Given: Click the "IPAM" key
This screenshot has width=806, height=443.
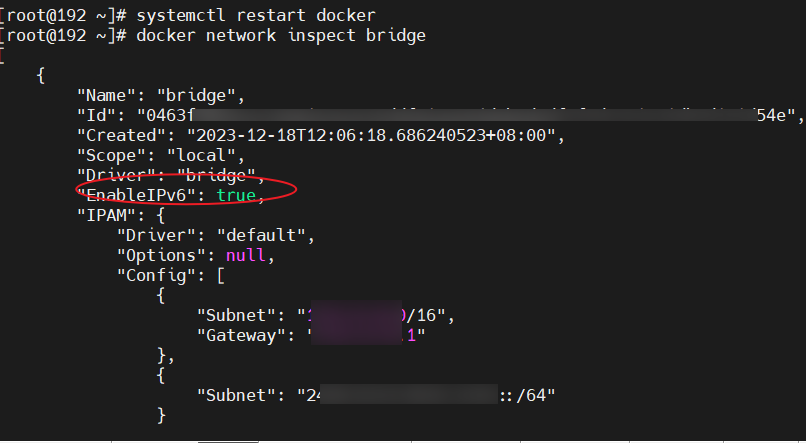Looking at the screenshot, I should click(x=106, y=216).
